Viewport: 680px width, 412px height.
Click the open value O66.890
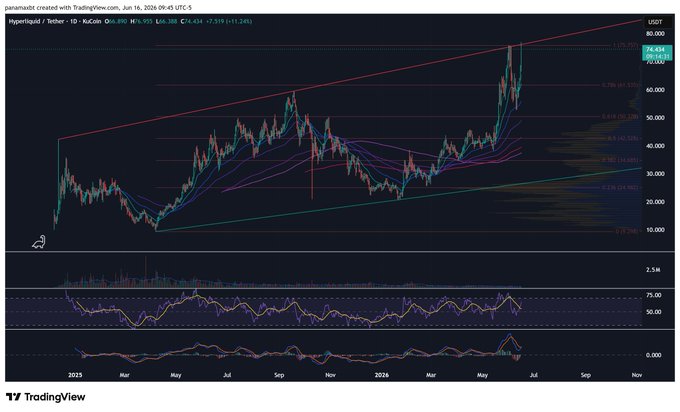(116, 21)
